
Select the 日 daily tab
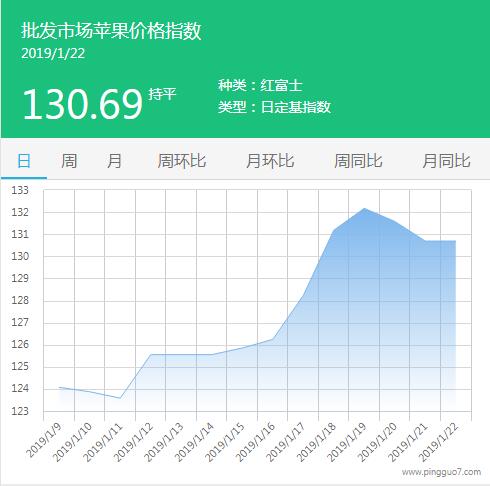pos(24,161)
